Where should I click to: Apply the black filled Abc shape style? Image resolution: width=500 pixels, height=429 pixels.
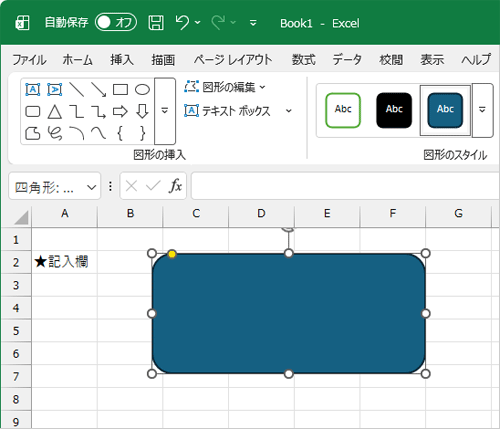click(394, 110)
